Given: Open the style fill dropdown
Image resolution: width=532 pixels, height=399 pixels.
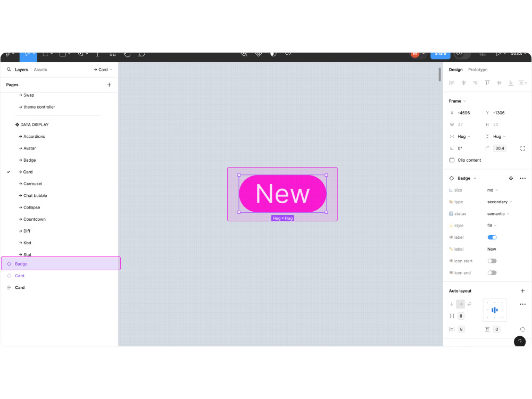Looking at the screenshot, I should click(x=492, y=225).
